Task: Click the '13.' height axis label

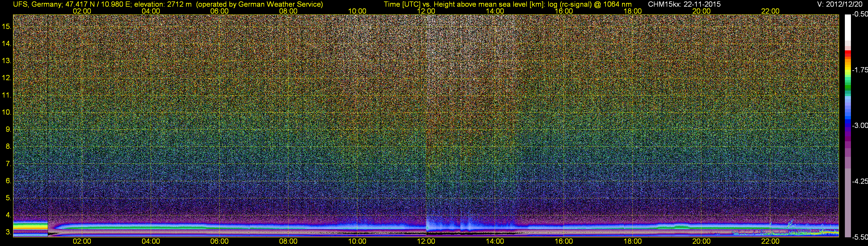Action: click(x=7, y=61)
